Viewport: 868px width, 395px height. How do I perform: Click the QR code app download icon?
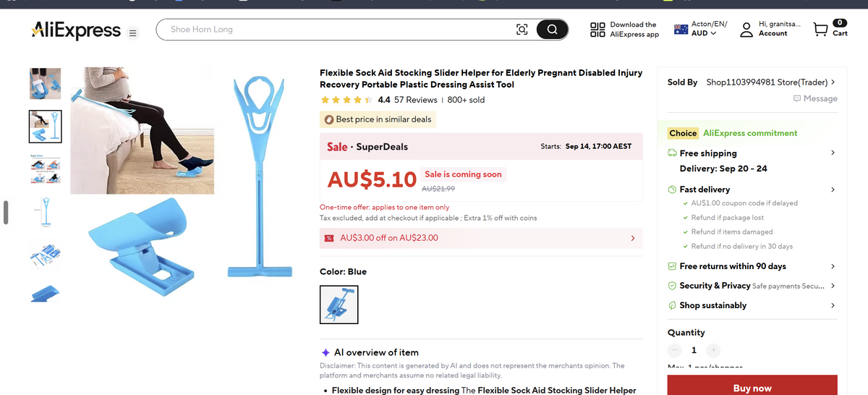tap(597, 29)
